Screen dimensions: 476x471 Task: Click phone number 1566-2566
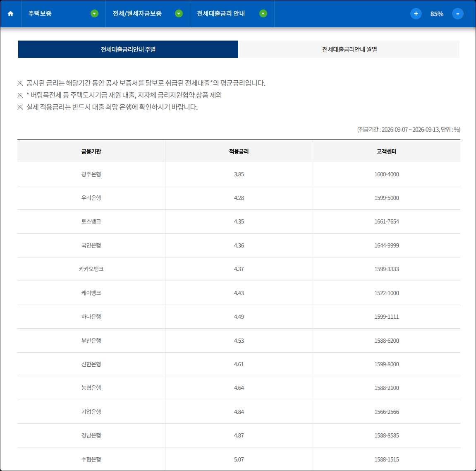pos(386,412)
